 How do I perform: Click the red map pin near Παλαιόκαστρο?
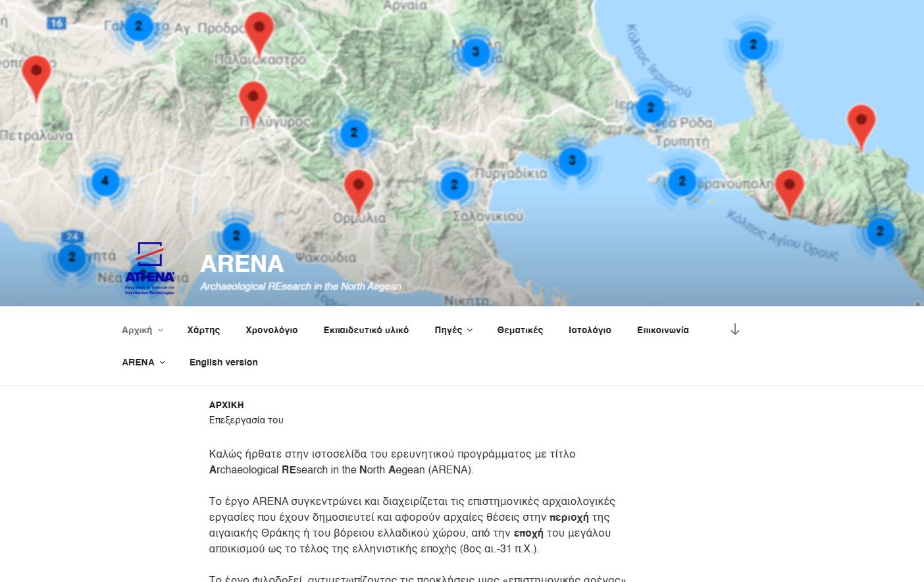tap(259, 30)
